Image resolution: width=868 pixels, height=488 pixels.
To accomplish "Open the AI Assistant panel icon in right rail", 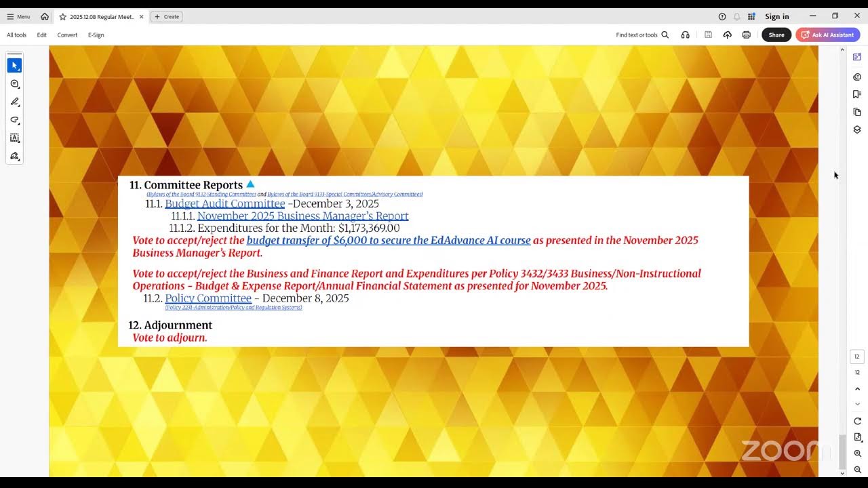I will click(x=857, y=57).
